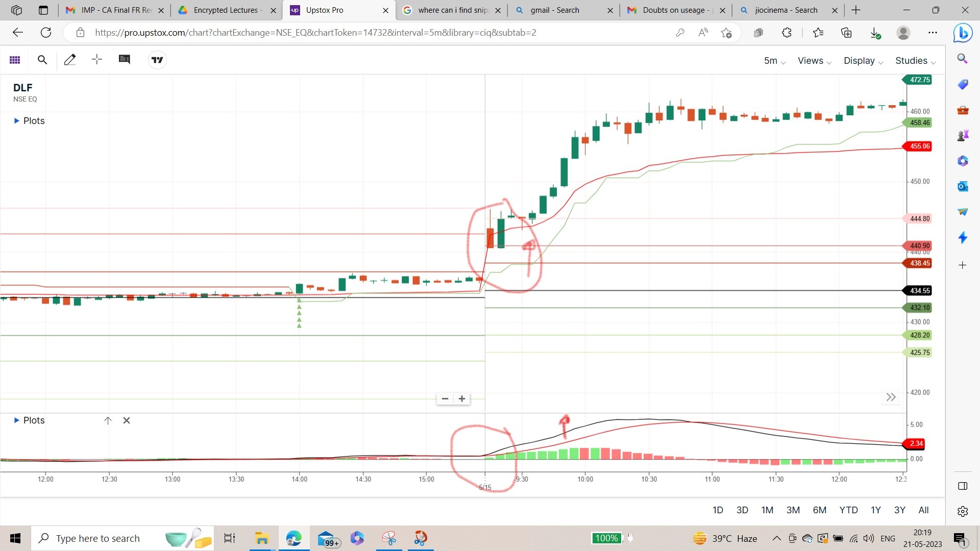Open Copilot in the browser sidebar
The width and height of the screenshot is (980, 551).
pyautogui.click(x=963, y=33)
